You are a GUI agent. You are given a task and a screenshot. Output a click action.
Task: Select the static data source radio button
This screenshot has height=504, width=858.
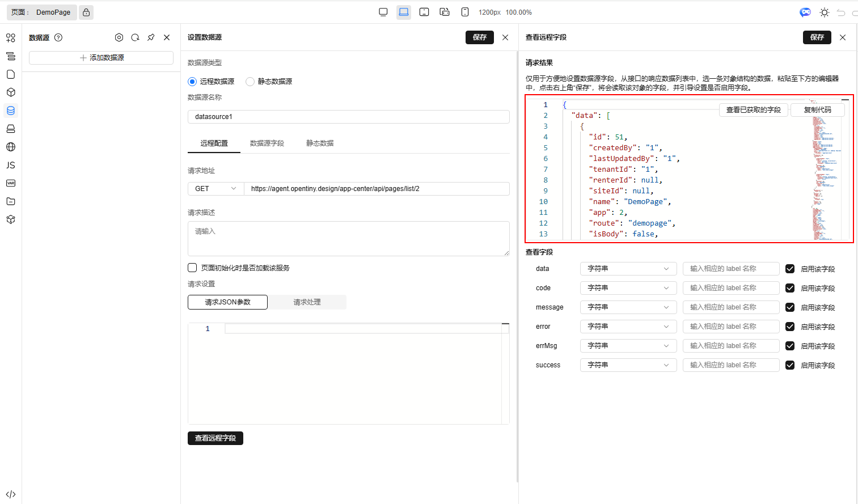(250, 82)
